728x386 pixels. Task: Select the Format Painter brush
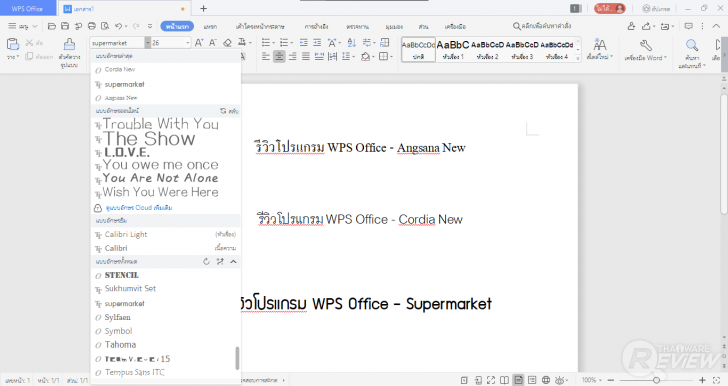69,44
